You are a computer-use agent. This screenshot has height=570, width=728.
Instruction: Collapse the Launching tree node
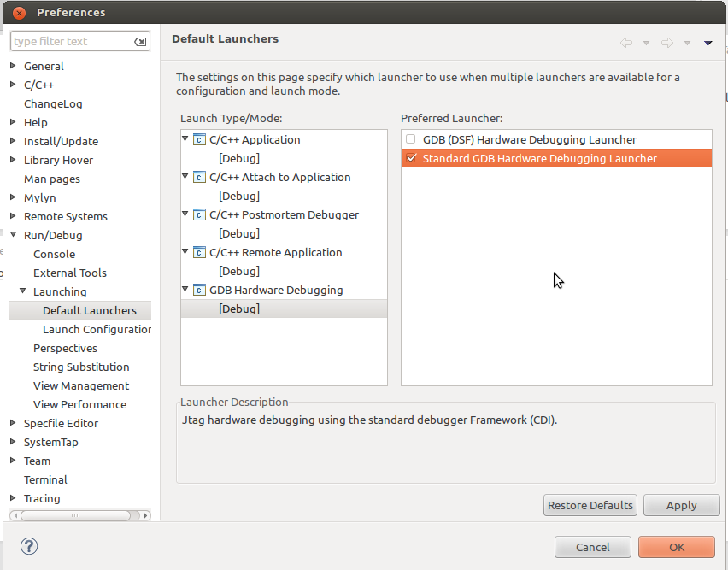[x=22, y=291]
